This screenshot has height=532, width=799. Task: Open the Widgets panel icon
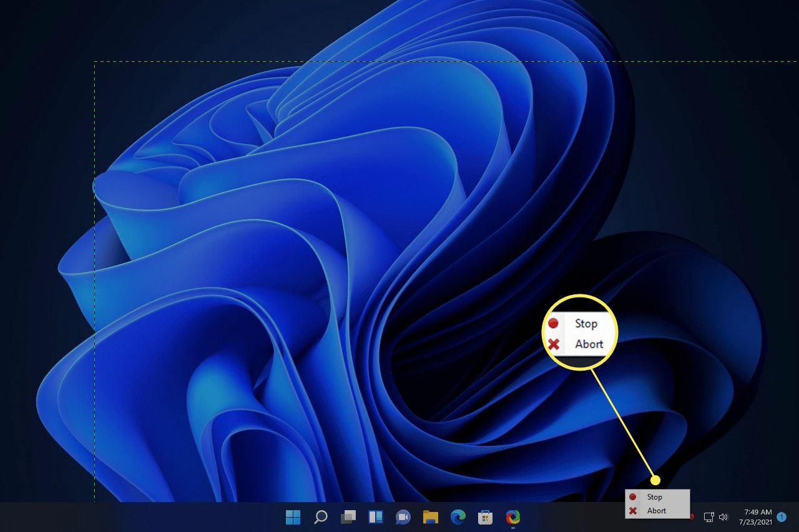(375, 517)
